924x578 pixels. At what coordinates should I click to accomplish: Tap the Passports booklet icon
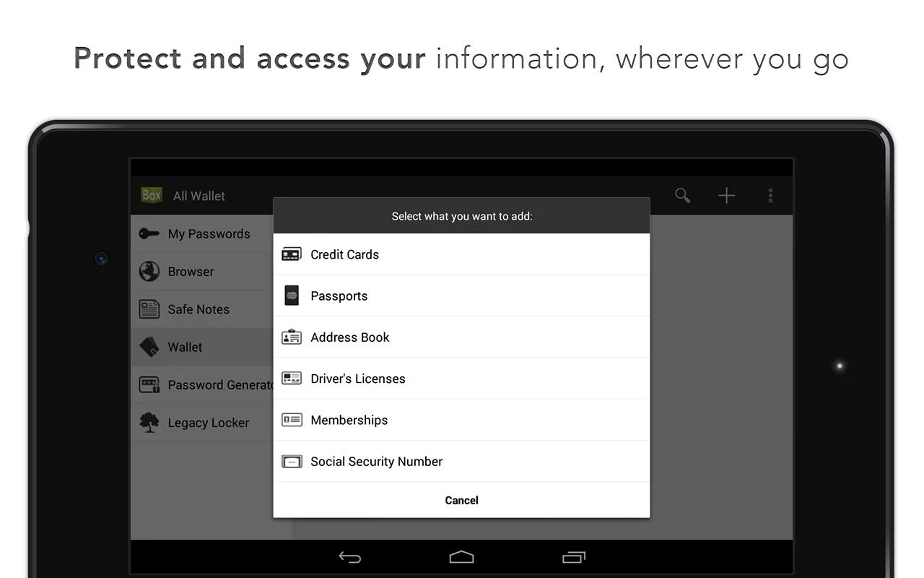[x=292, y=296]
